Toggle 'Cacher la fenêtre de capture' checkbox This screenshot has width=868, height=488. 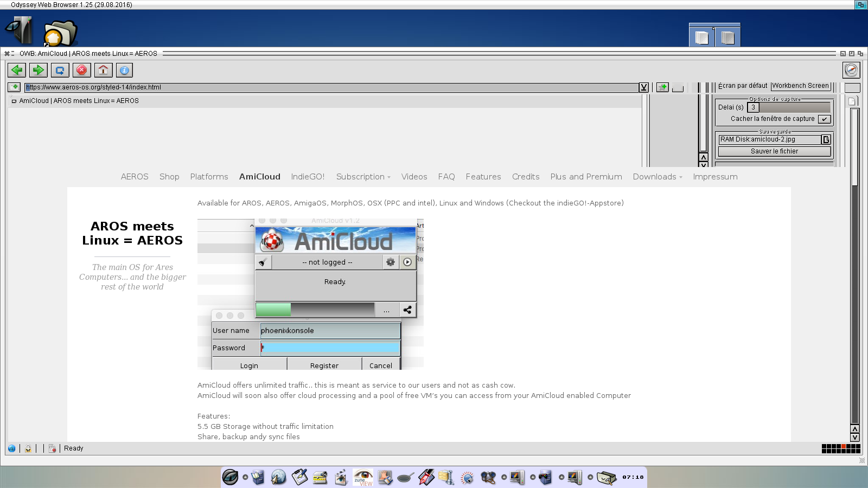coord(824,119)
